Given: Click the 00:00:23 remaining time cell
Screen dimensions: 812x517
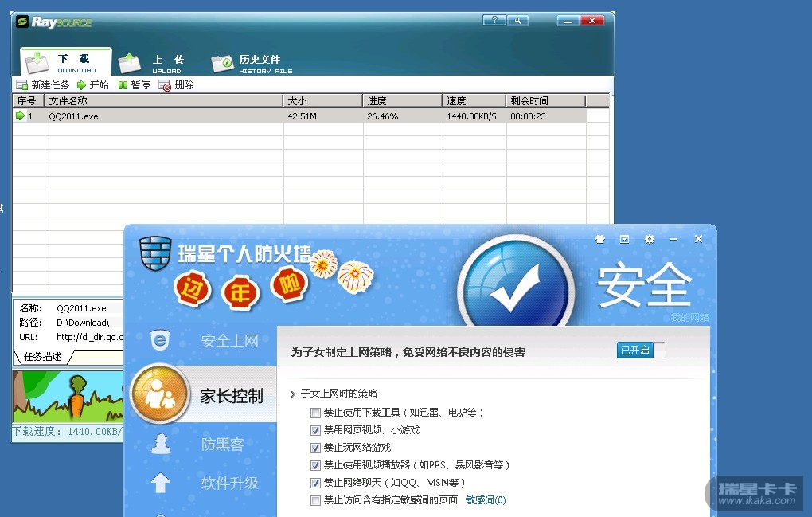Looking at the screenshot, I should point(528,116).
